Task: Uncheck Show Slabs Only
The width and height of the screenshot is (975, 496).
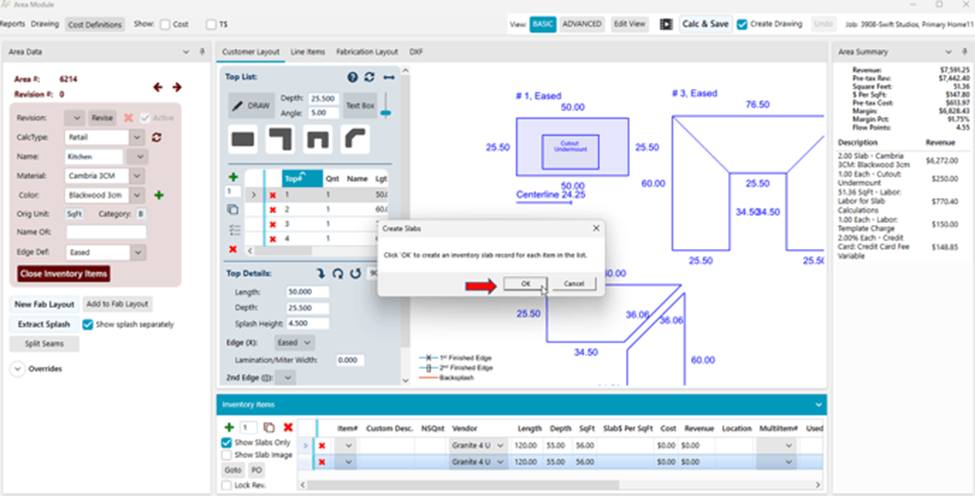Action: pos(226,443)
